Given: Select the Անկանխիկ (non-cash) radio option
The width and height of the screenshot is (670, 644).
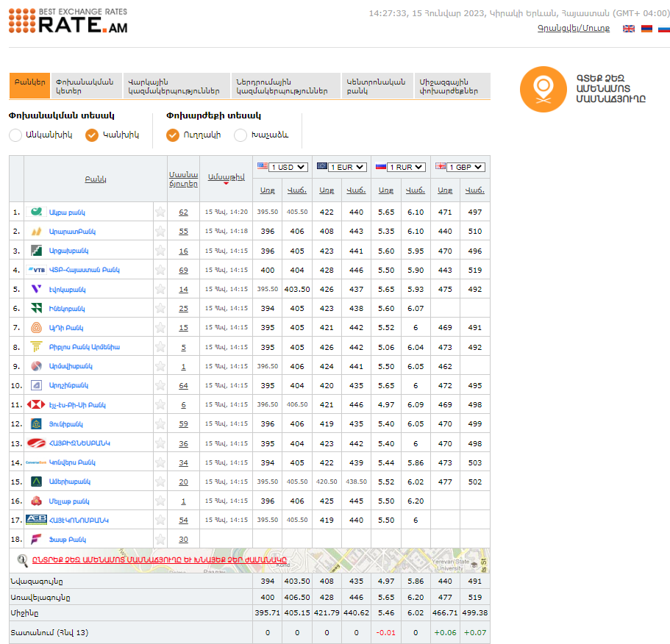Looking at the screenshot, I should click(15, 135).
